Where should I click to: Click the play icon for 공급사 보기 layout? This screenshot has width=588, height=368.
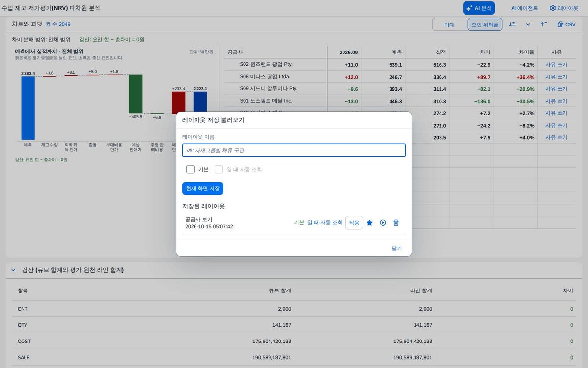pos(383,223)
